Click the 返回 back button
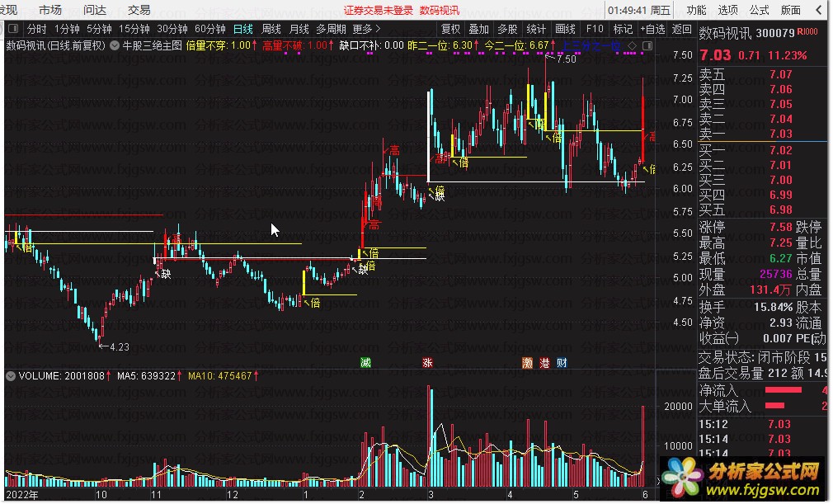Viewport: 833px width, 504px height. click(x=681, y=29)
